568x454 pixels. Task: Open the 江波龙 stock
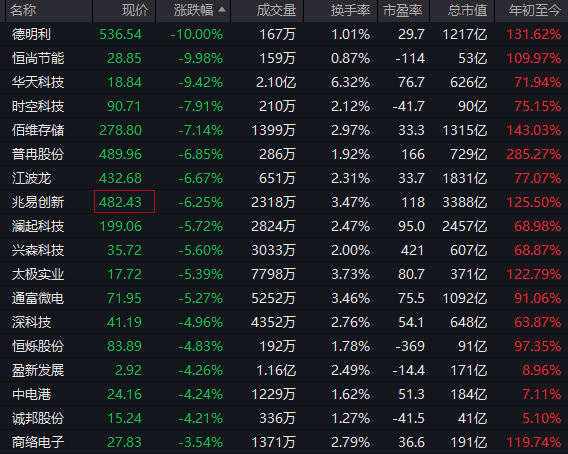pyautogui.click(x=32, y=178)
